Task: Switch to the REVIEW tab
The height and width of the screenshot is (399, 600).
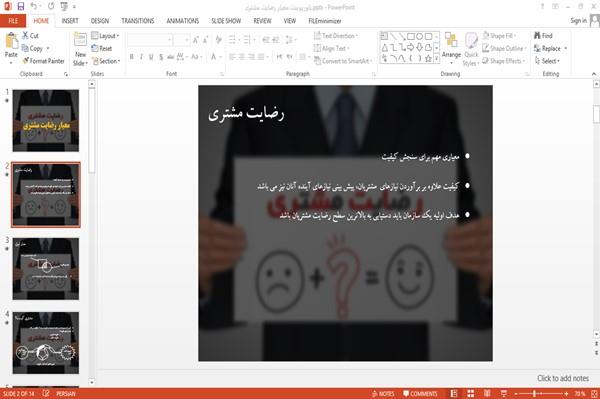Action: tap(262, 21)
